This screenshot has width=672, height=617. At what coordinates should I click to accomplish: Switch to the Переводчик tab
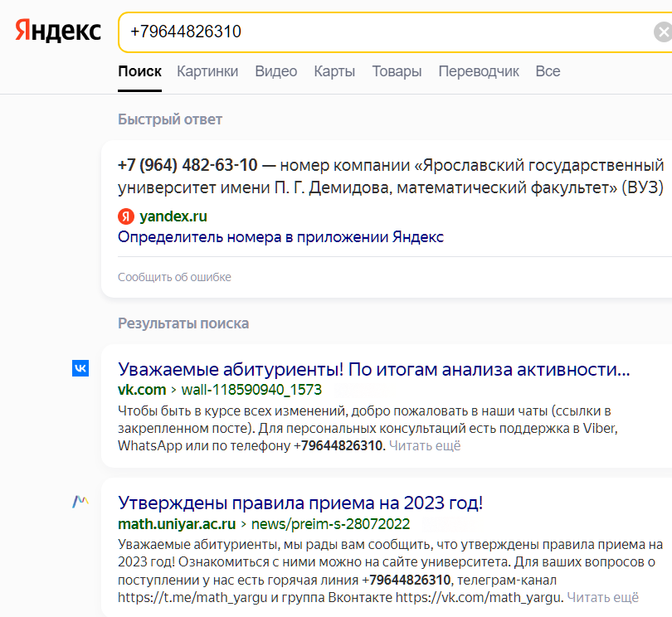click(479, 71)
